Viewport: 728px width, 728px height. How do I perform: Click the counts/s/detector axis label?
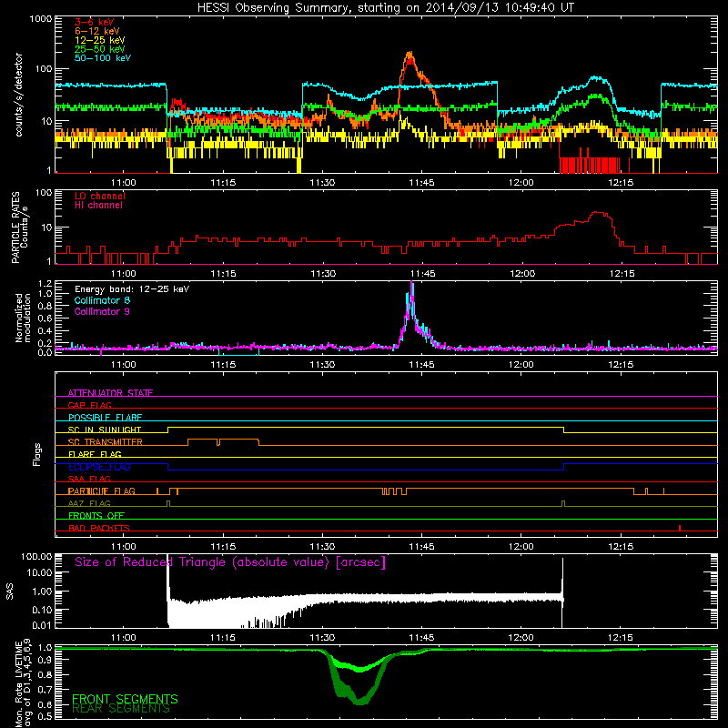tap(18, 95)
